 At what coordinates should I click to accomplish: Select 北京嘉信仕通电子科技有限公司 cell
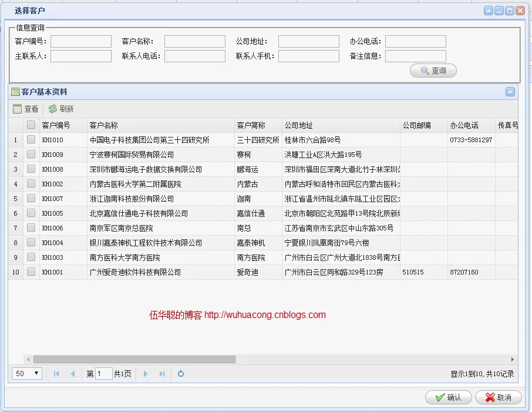(x=160, y=213)
